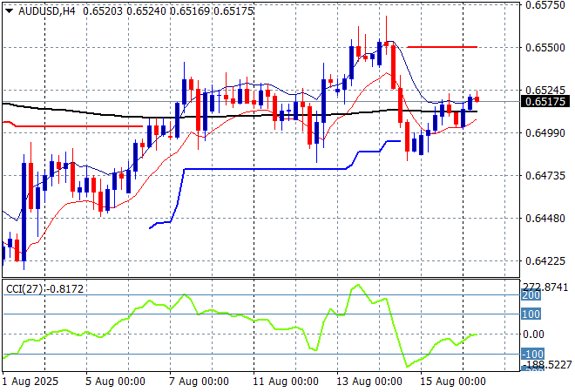Screen dimensions: 575x392
Task: Select the 0.64990 price axis label
Action: tap(545, 132)
